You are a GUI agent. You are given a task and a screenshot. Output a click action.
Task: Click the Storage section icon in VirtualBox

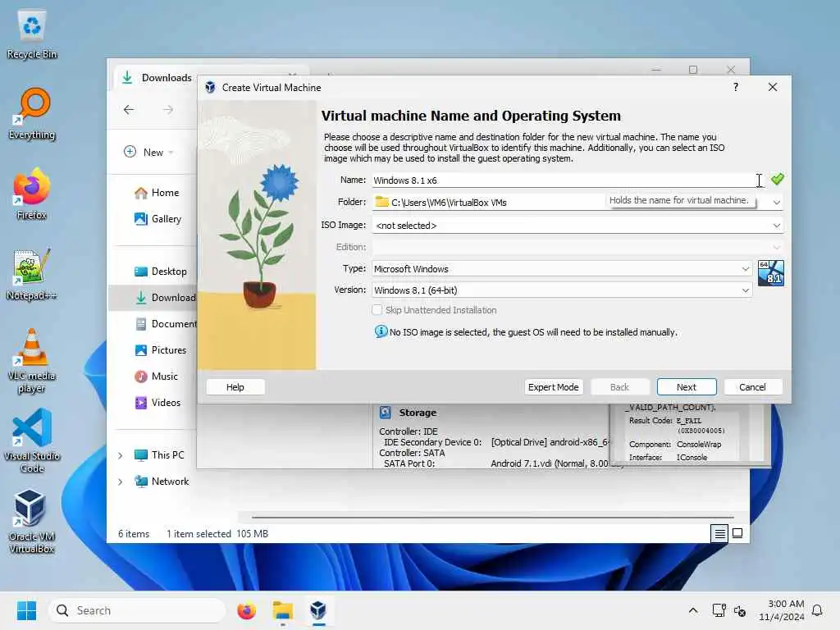coord(386,412)
